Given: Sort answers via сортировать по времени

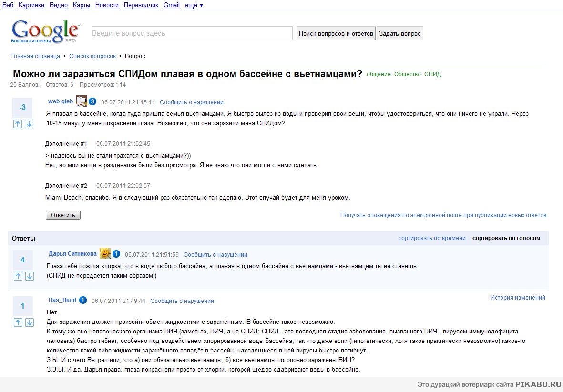Looking at the screenshot, I should click(432, 238).
